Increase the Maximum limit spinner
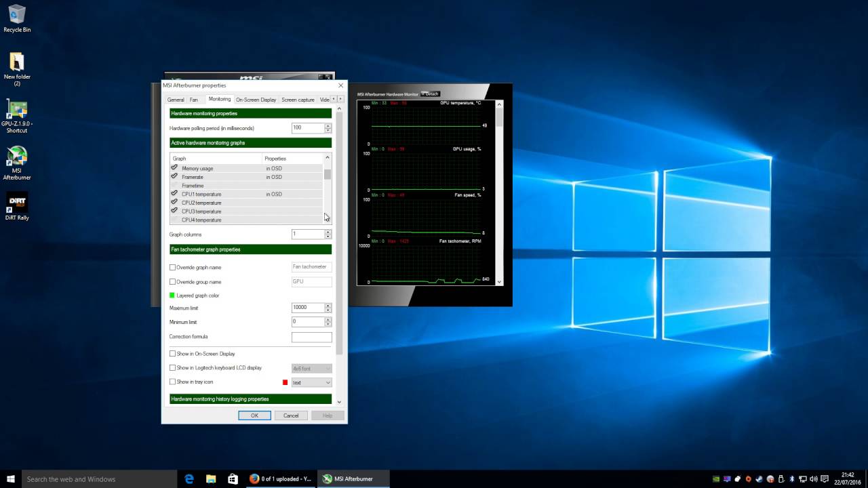868x488 pixels. (328, 305)
